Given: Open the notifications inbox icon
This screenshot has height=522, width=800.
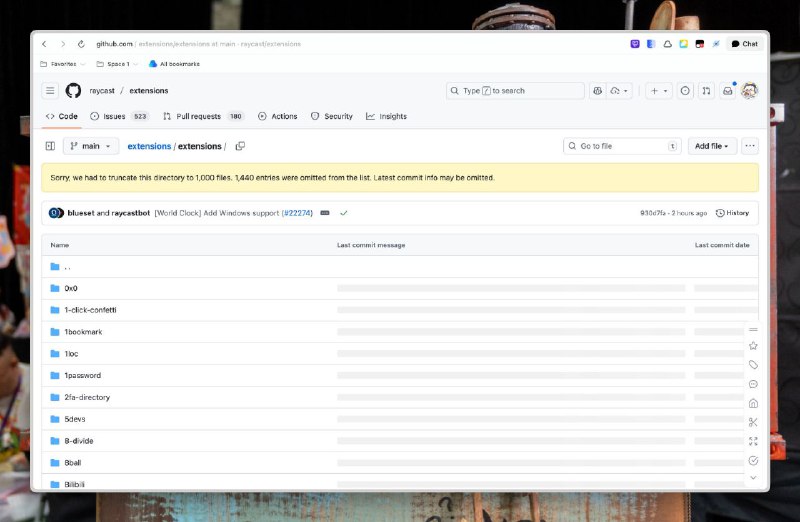Looking at the screenshot, I should point(728,91).
